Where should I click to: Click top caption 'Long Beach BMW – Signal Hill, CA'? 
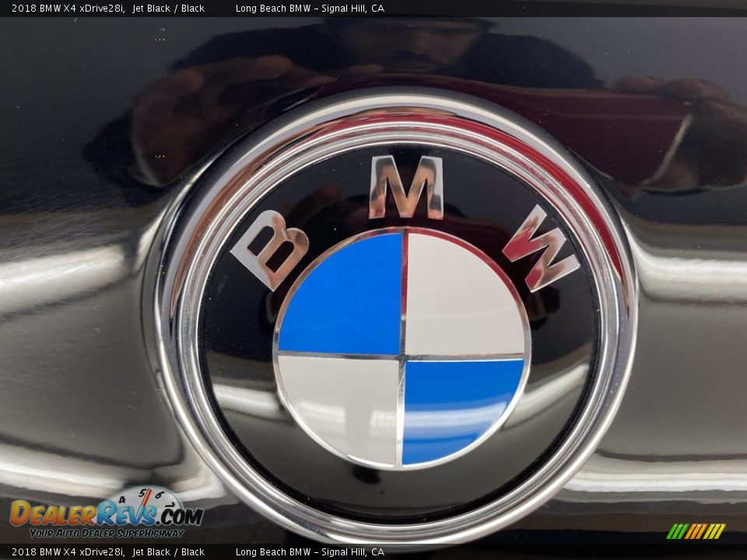310,8
